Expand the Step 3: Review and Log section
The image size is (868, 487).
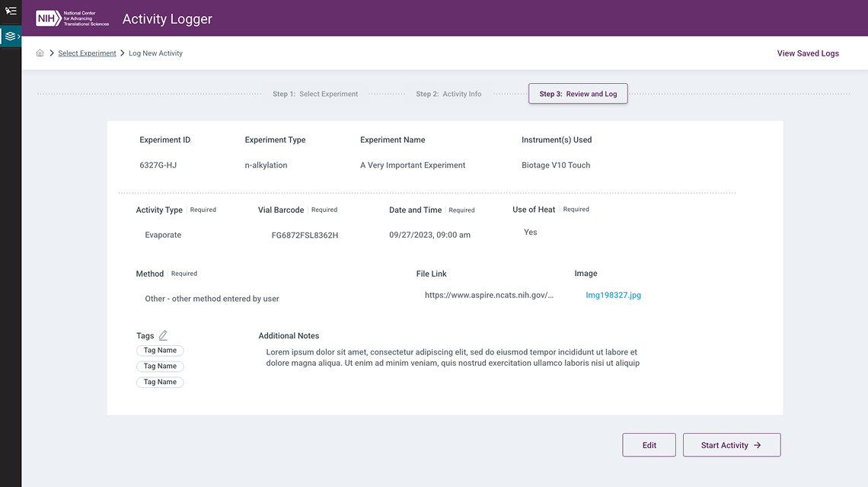click(x=577, y=93)
